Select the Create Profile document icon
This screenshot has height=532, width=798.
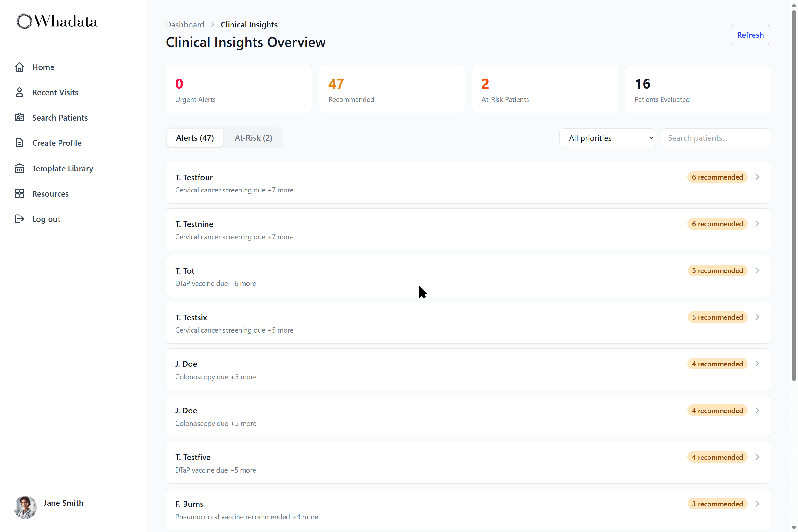click(20, 143)
